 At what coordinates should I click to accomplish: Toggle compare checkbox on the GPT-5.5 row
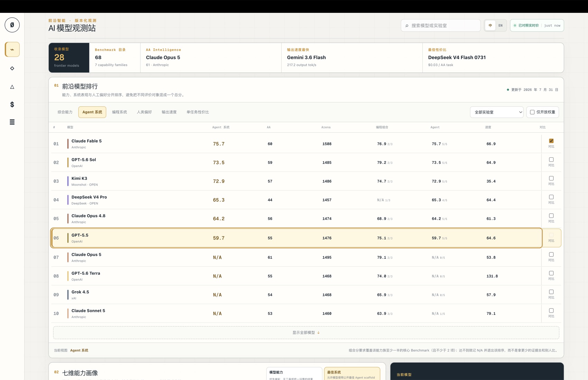[x=551, y=235]
